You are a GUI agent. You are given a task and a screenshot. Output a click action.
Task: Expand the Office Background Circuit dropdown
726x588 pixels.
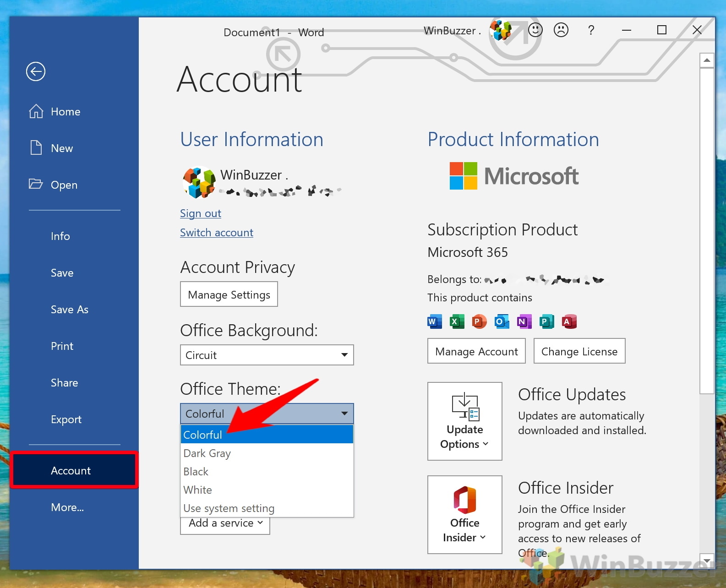[267, 355]
